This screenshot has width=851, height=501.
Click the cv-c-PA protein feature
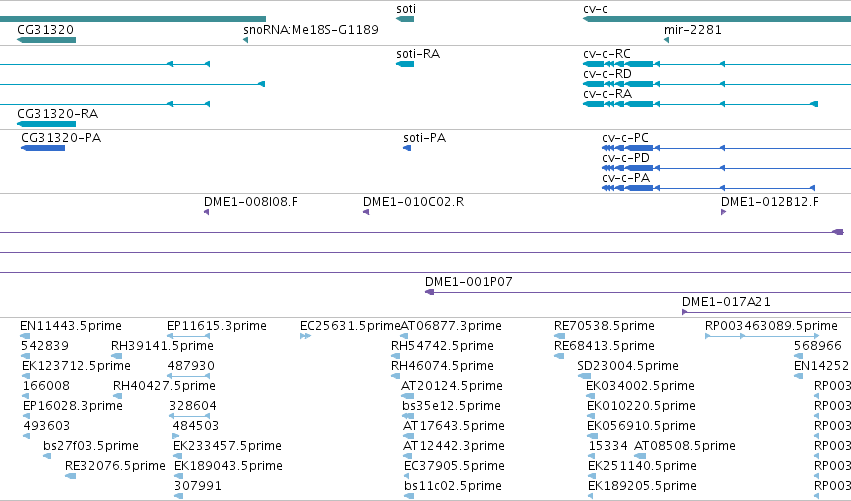[709, 188]
